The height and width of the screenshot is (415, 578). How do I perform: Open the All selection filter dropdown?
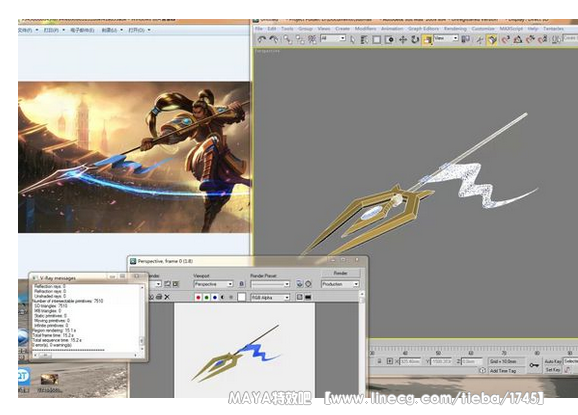333,38
